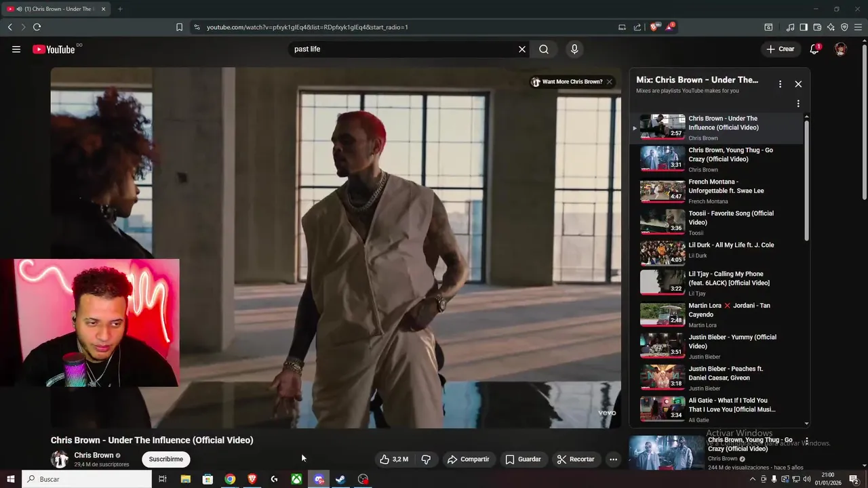This screenshot has width=868, height=488.
Task: Reload the page with refresh icon
Action: (x=37, y=27)
